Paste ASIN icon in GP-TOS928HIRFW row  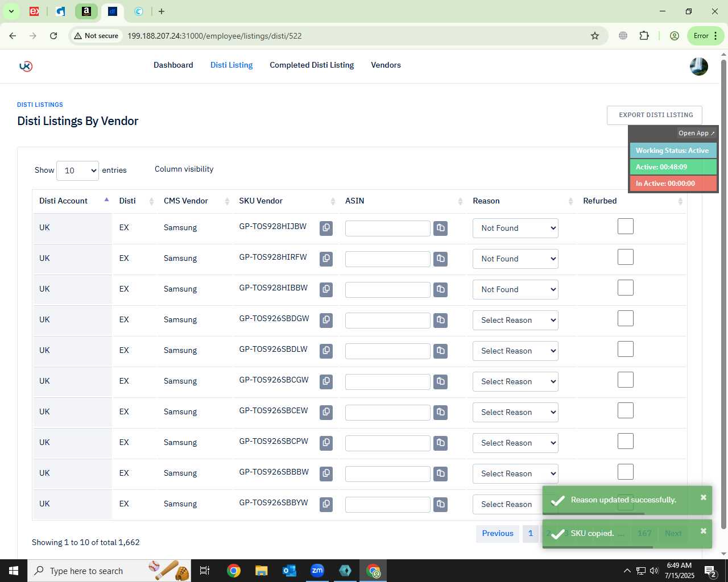440,259
